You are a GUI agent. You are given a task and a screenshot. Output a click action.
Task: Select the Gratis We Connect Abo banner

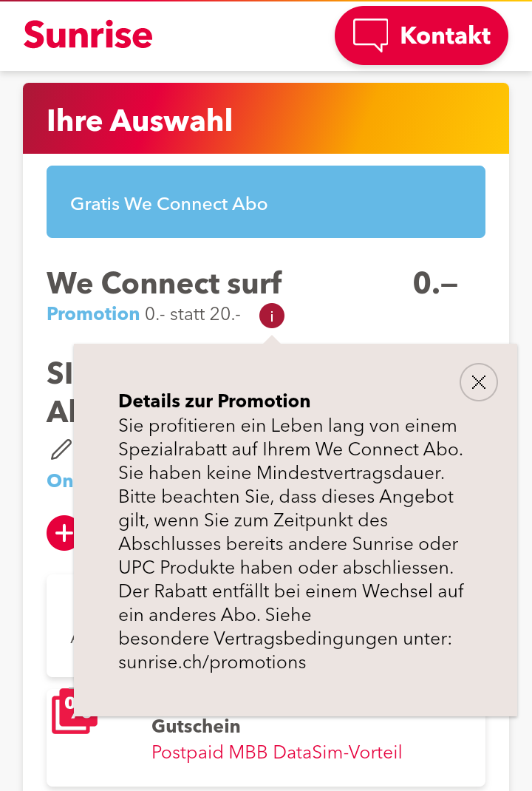pos(266,202)
